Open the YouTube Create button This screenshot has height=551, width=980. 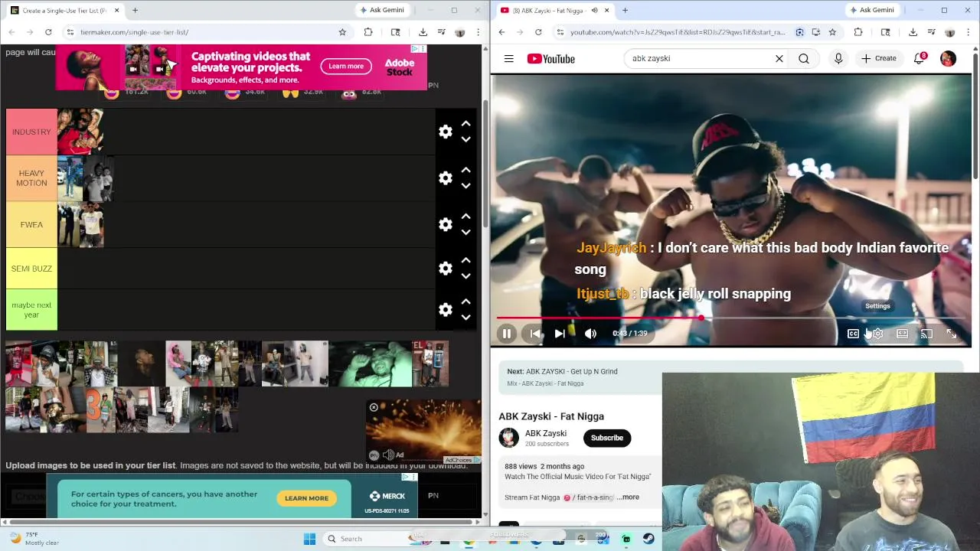click(878, 58)
